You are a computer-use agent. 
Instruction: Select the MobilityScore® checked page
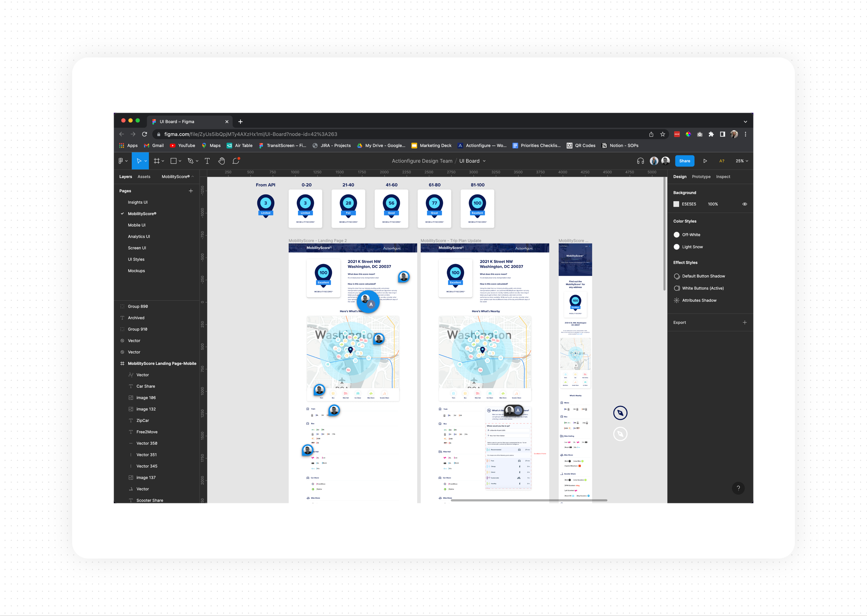pyautogui.click(x=142, y=213)
